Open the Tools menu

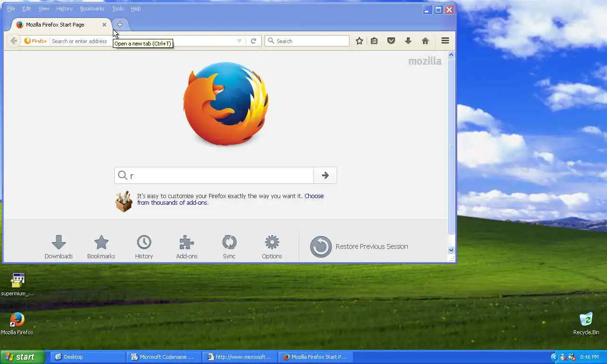(x=118, y=9)
